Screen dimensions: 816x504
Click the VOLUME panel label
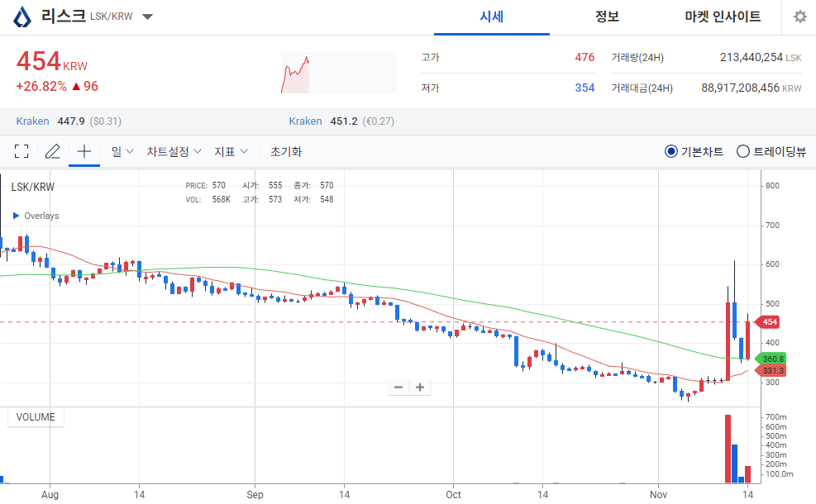pyautogui.click(x=35, y=417)
